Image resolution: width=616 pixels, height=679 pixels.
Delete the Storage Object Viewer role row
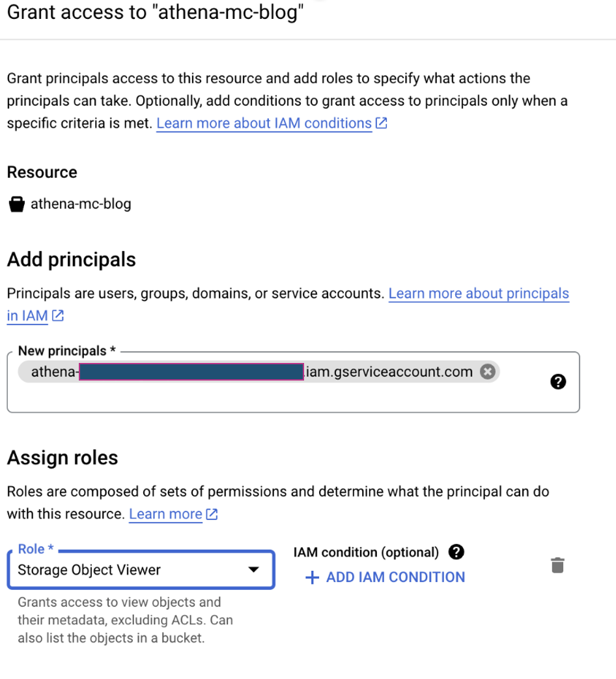coord(558,565)
